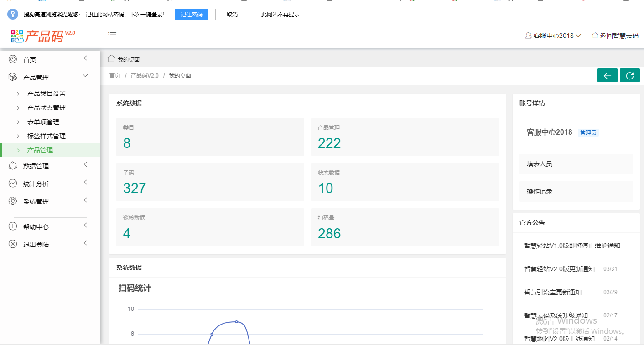The height and width of the screenshot is (346, 644).
Task: Click the green refresh button
Action: [x=629, y=76]
